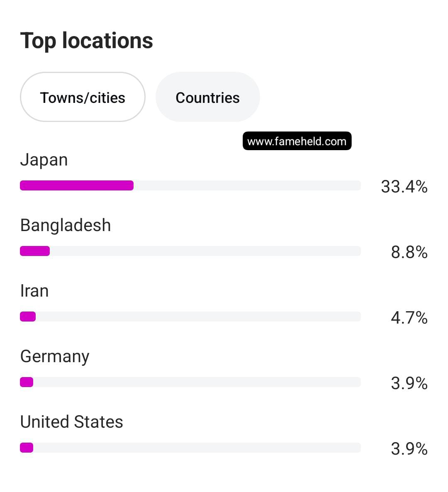Click the empty gray part of Japan's bar
This screenshot has height=492, width=448.
247,185
